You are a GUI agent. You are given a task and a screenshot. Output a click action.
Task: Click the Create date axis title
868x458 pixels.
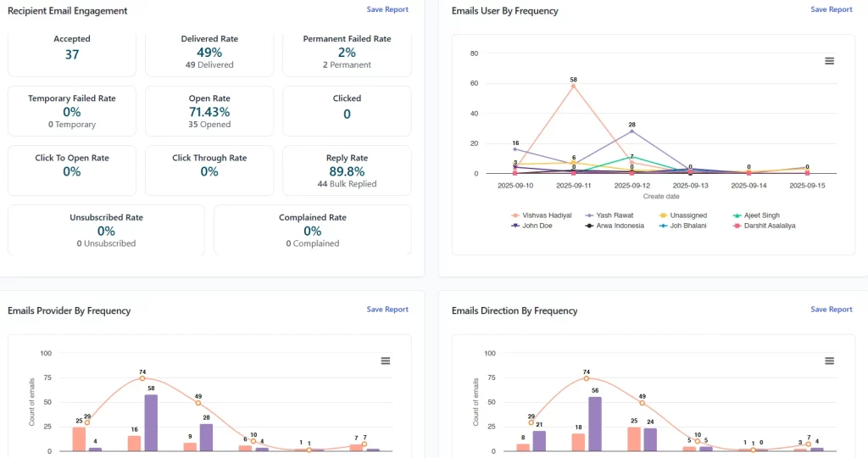[x=661, y=196]
